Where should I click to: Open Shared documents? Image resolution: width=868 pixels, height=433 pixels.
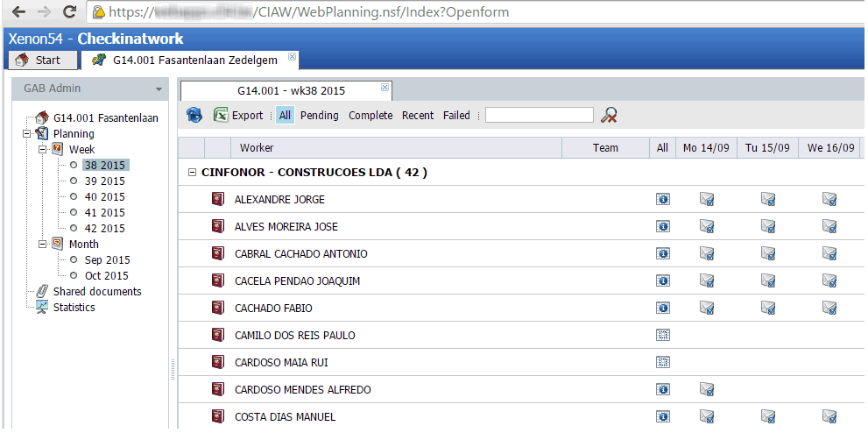coord(96,292)
